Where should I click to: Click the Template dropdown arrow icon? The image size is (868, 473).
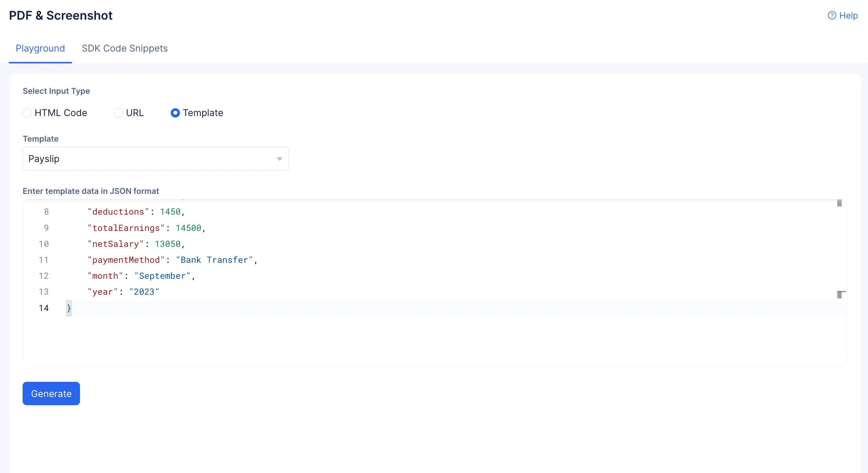click(280, 159)
